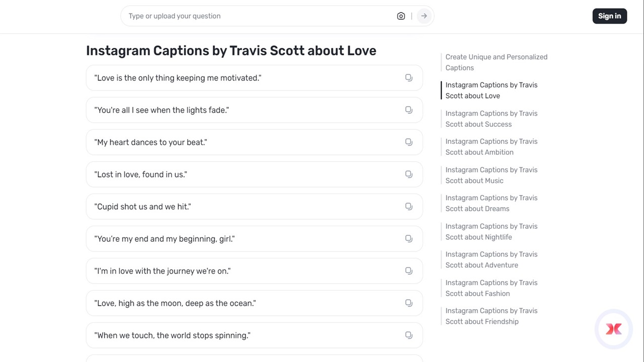This screenshot has height=362, width=644.
Task: Copy caption "Cupid shot us and we hit."
Action: [409, 207]
